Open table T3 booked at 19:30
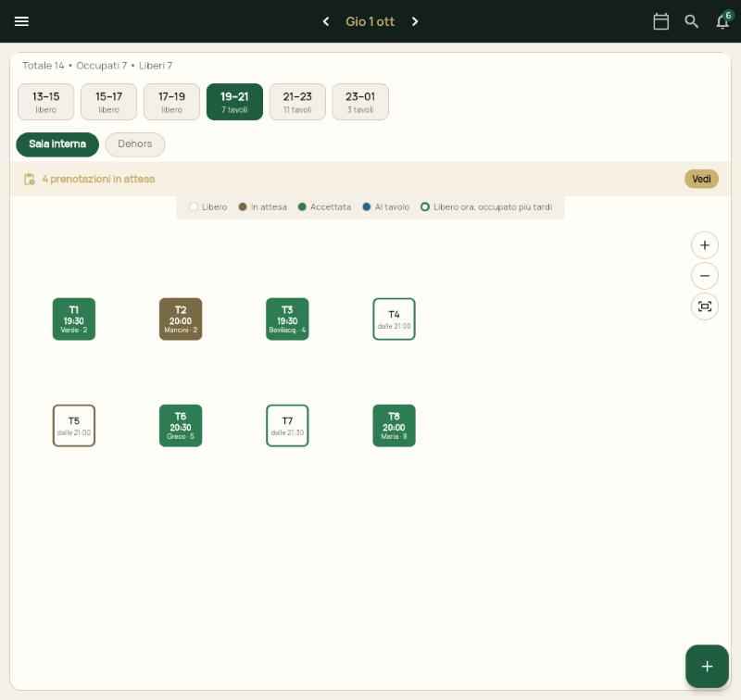The height and width of the screenshot is (700, 741). click(287, 319)
